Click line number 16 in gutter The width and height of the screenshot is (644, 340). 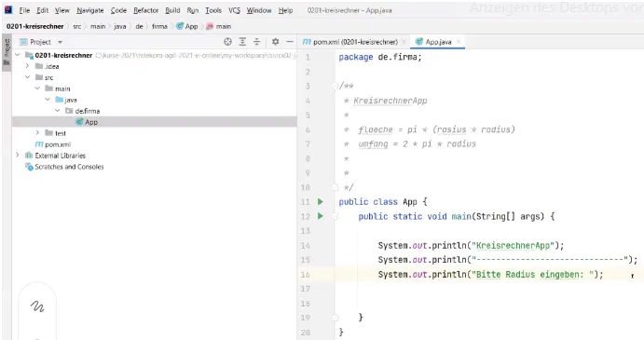pyautogui.click(x=305, y=274)
